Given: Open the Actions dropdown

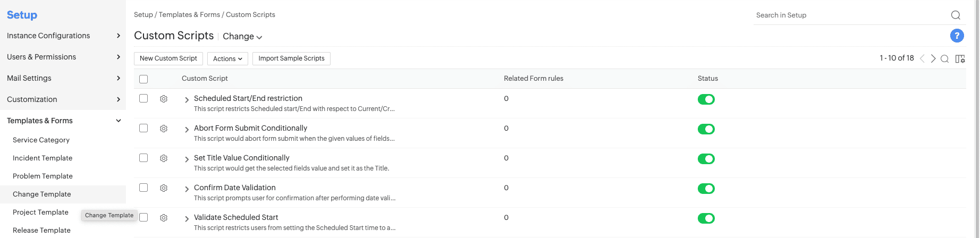Looking at the screenshot, I should [227, 58].
